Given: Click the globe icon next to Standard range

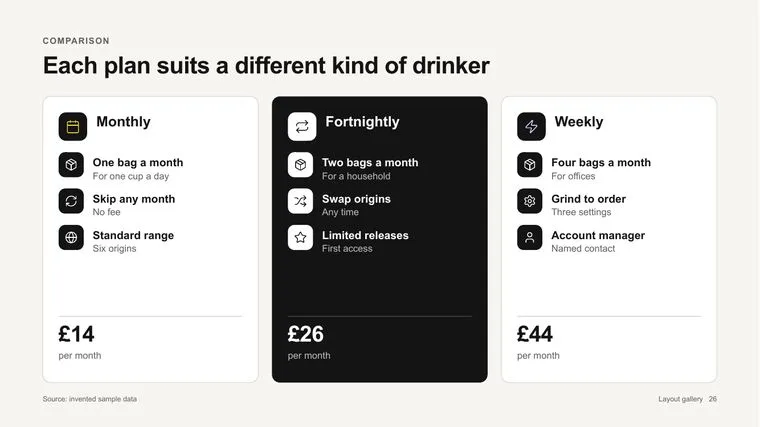Looking at the screenshot, I should [71, 237].
